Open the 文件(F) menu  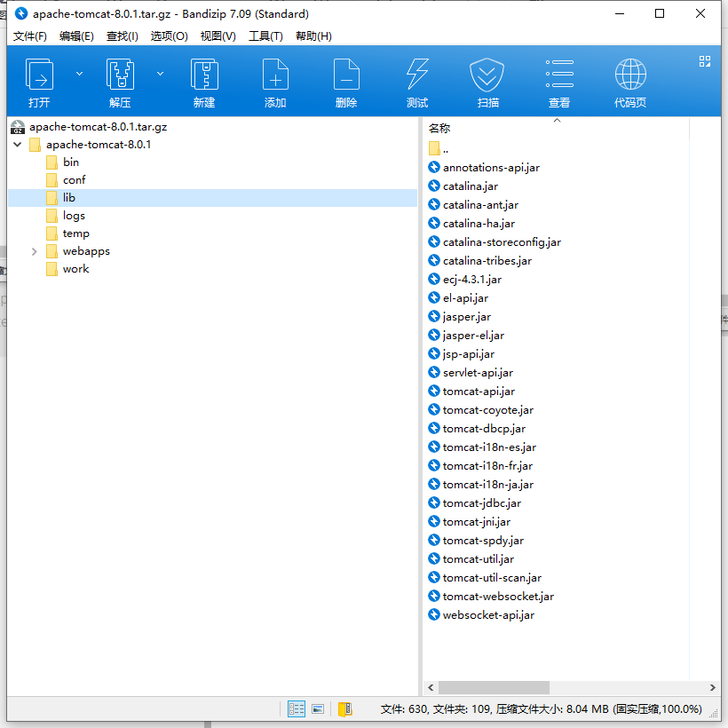tap(29, 36)
